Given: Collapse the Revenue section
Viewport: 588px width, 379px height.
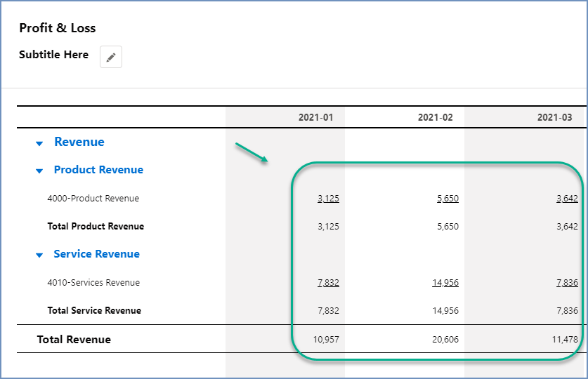Looking at the screenshot, I should tap(39, 143).
